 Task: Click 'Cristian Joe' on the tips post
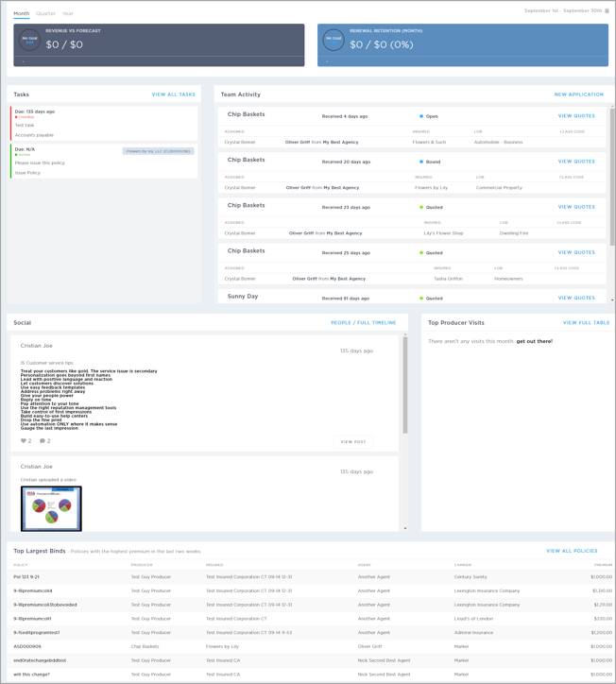click(37, 346)
